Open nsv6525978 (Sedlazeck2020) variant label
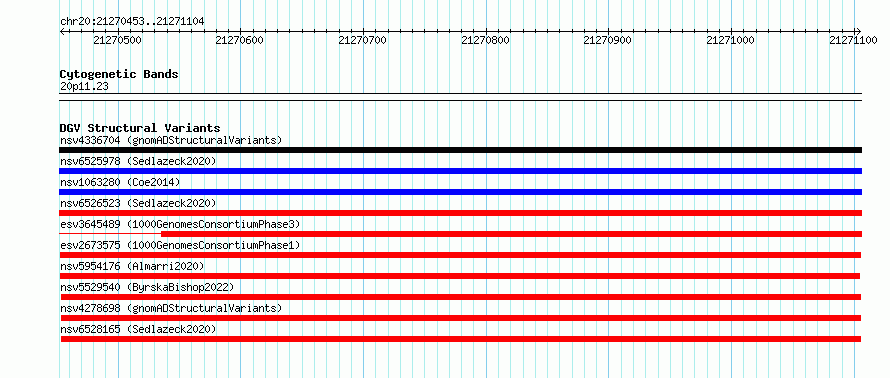This screenshot has width=890, height=378. pyautogui.click(x=138, y=161)
